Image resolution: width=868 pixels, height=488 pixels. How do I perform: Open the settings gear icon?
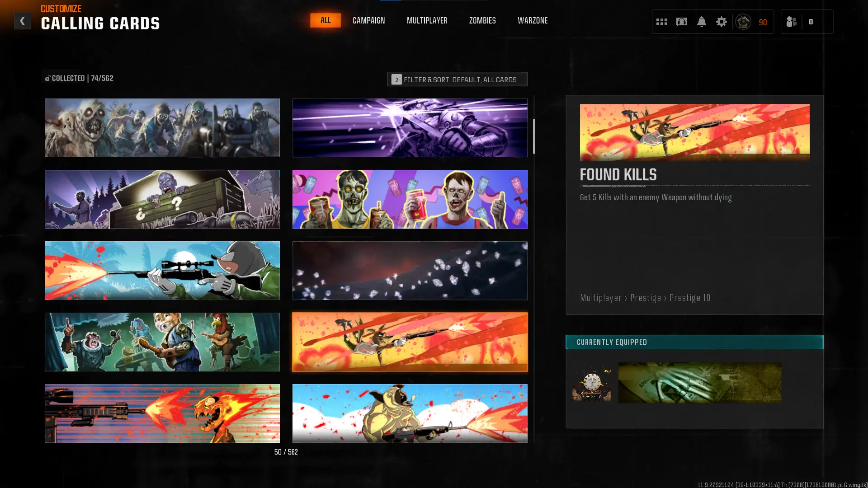721,22
